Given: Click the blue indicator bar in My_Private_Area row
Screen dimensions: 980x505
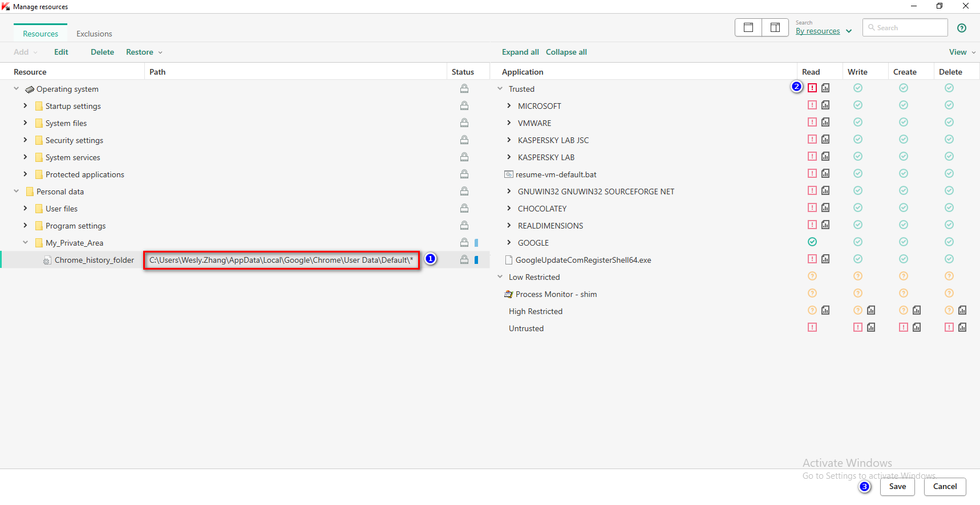Looking at the screenshot, I should pyautogui.click(x=476, y=242).
